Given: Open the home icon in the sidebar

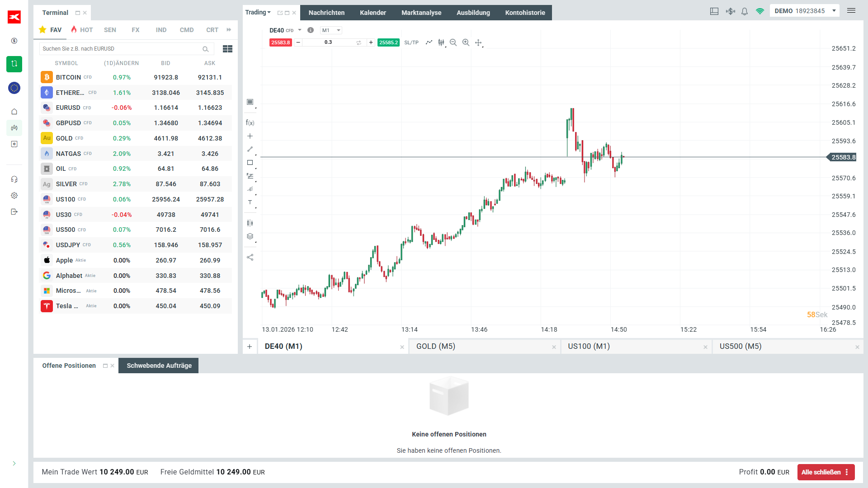Looking at the screenshot, I should point(14,111).
